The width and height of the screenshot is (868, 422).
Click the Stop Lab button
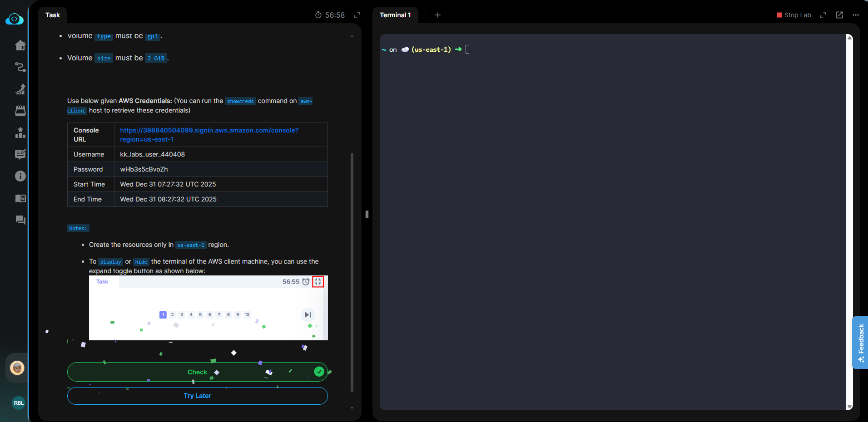coord(794,15)
